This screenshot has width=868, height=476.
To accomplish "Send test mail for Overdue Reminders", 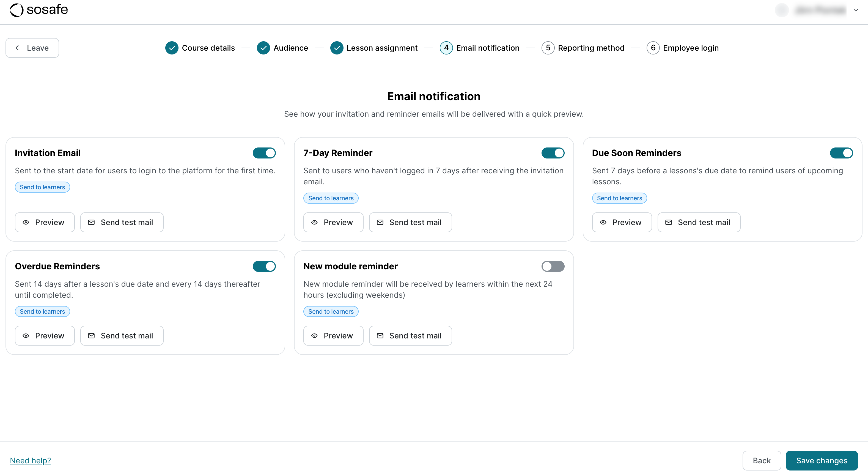I will tap(122, 335).
